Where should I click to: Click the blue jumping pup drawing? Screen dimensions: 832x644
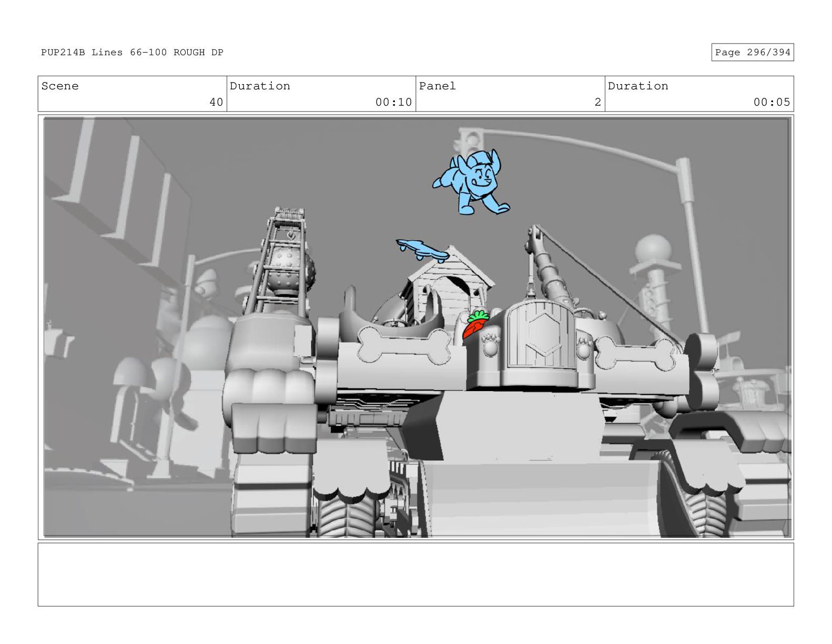[x=471, y=182]
